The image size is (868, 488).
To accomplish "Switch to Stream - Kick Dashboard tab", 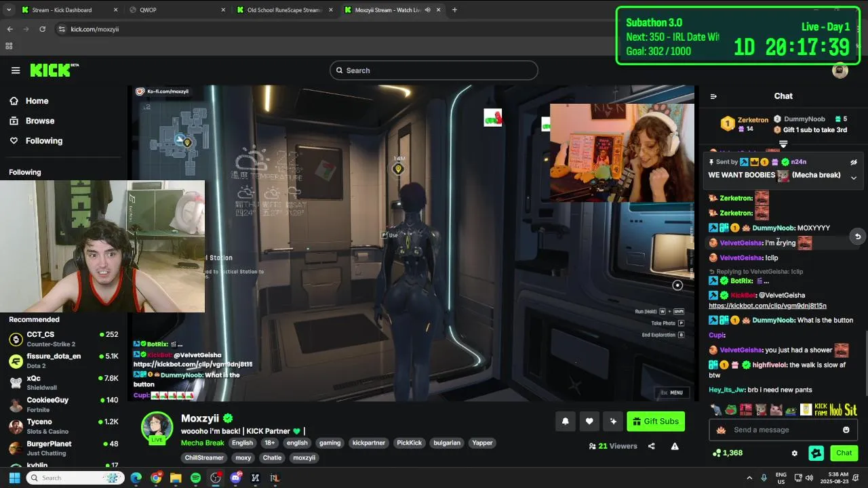I will 69,10.
